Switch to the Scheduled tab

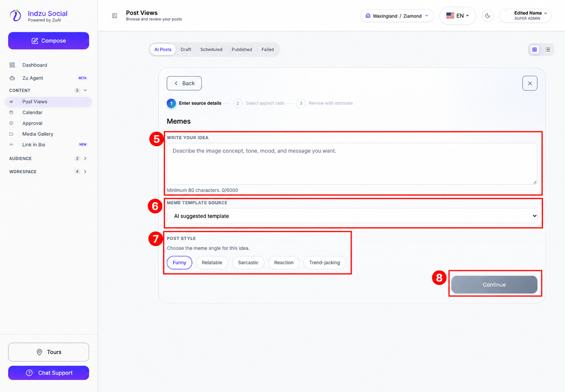click(211, 50)
